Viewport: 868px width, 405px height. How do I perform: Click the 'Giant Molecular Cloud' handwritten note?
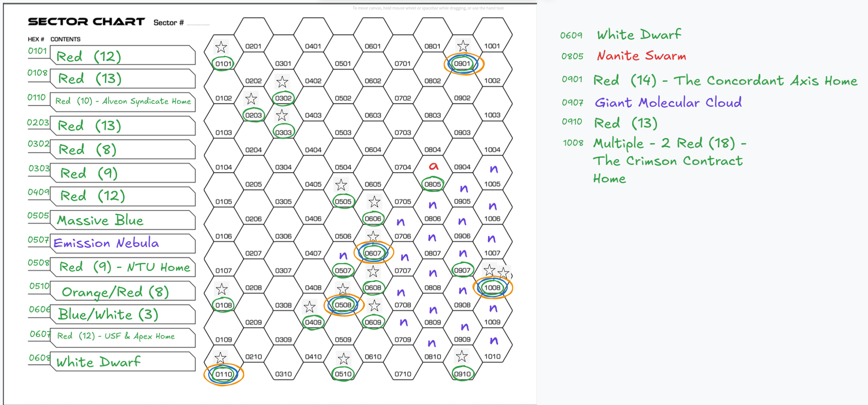click(668, 103)
